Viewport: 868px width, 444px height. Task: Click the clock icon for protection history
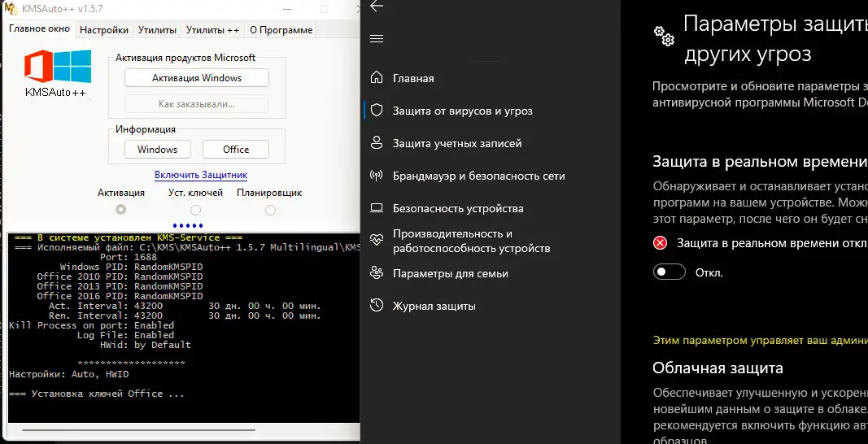[x=377, y=306]
